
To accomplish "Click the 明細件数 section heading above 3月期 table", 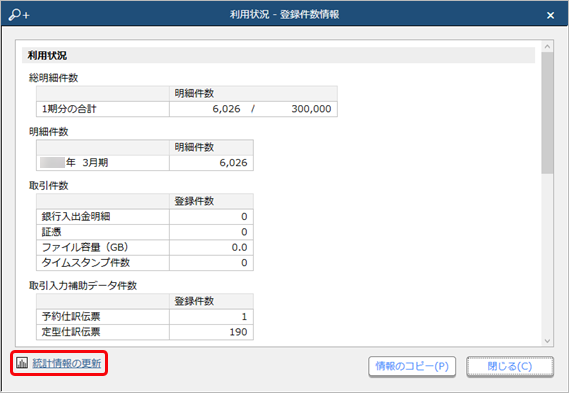I will [49, 132].
